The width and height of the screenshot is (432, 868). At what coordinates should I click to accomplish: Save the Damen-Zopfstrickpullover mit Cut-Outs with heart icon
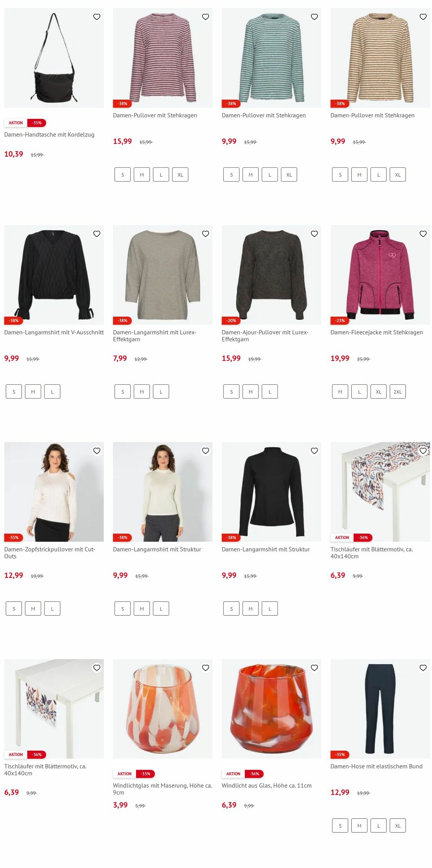(x=97, y=451)
